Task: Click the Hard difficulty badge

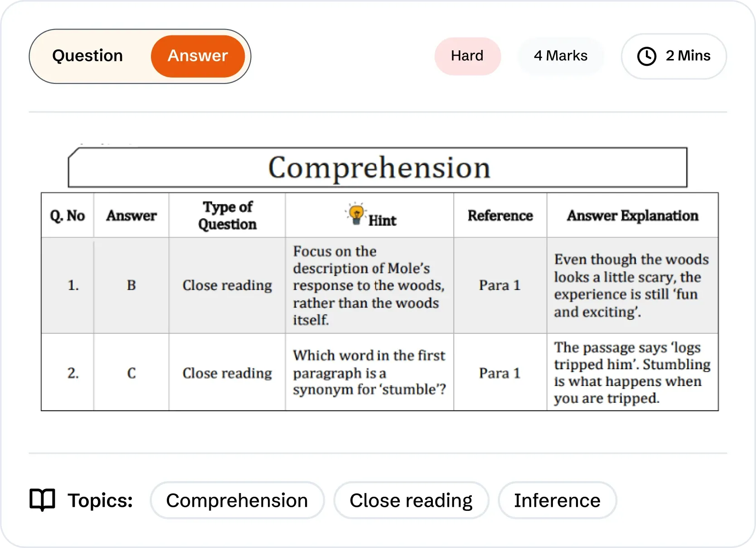Action: point(467,56)
